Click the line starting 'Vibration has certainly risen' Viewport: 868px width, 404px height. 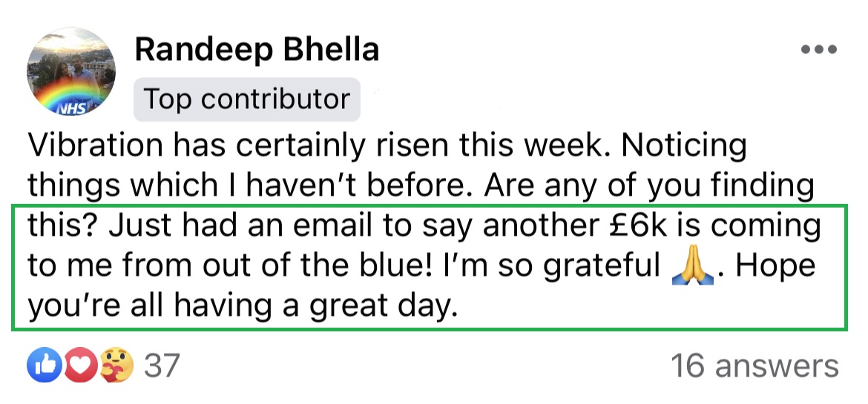pyautogui.click(x=387, y=146)
